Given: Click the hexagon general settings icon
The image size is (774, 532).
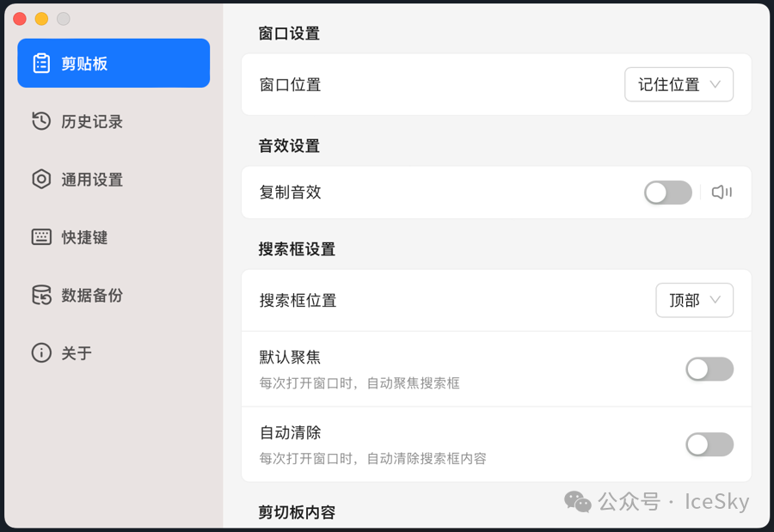Looking at the screenshot, I should (x=41, y=180).
